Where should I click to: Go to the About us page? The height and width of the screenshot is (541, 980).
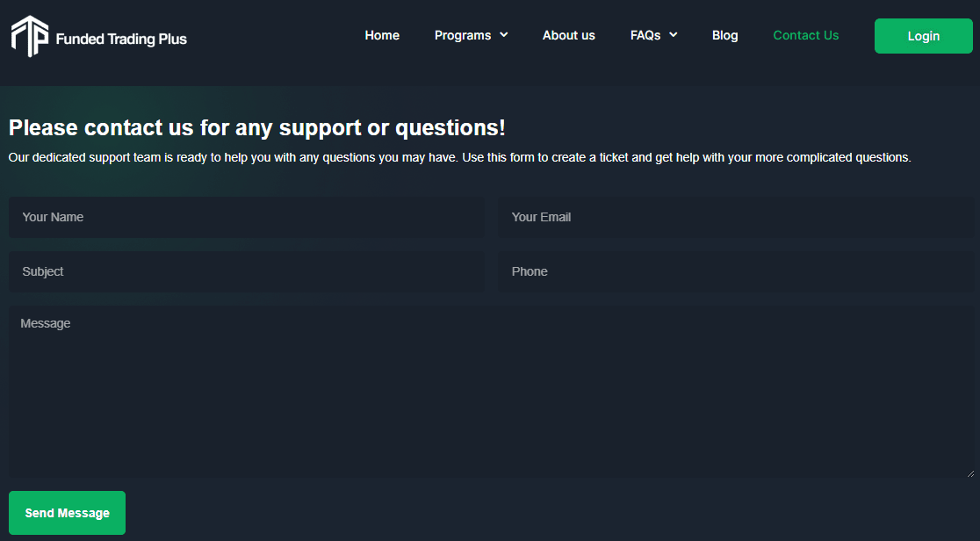point(569,36)
